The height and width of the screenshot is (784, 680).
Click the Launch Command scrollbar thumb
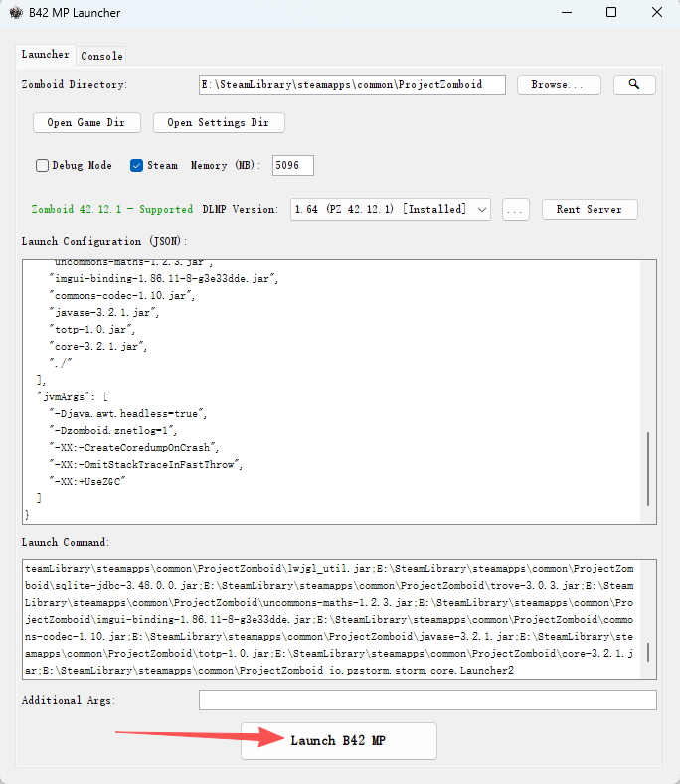(x=649, y=652)
